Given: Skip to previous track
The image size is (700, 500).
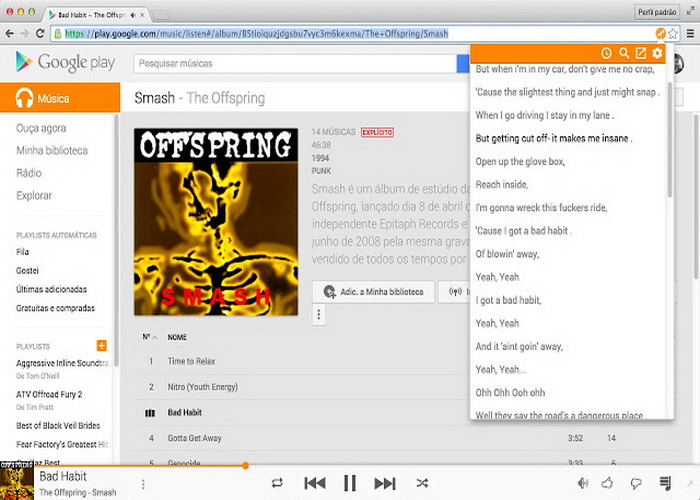Looking at the screenshot, I should 315,483.
